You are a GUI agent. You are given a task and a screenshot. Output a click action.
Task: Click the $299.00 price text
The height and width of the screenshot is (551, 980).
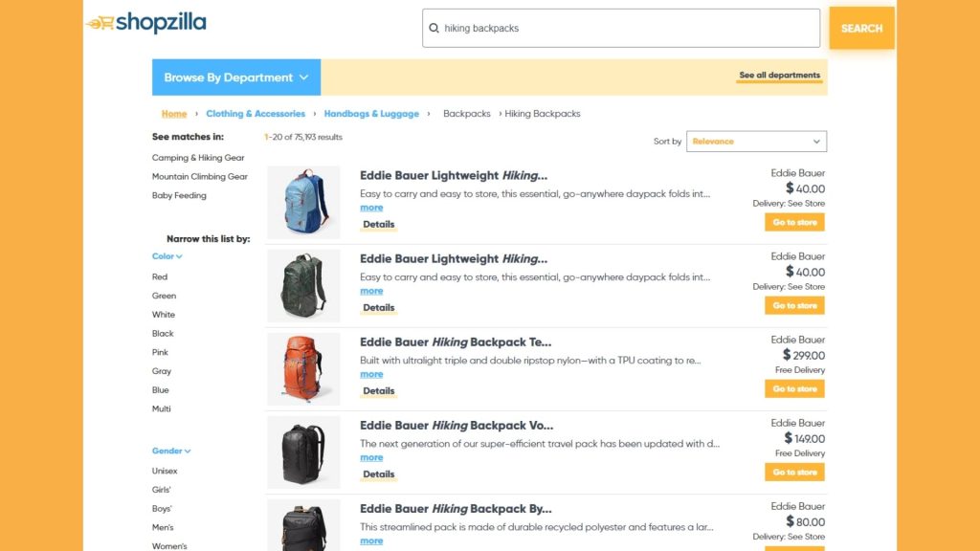[804, 355]
